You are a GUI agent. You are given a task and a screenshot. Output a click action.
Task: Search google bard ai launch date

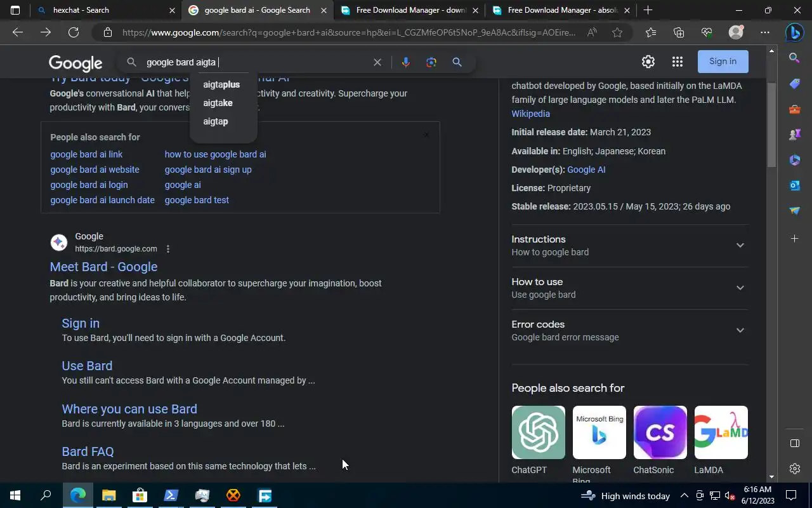click(x=102, y=200)
